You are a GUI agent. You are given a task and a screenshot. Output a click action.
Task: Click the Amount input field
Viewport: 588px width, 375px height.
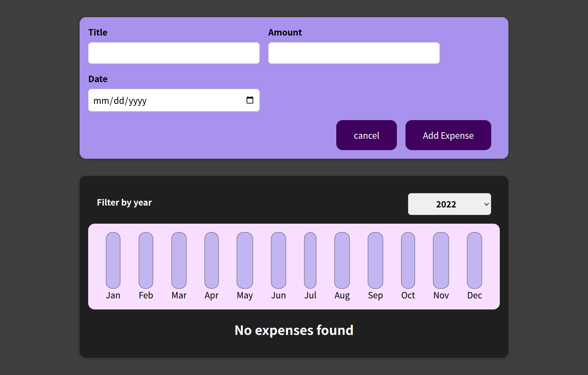click(353, 53)
